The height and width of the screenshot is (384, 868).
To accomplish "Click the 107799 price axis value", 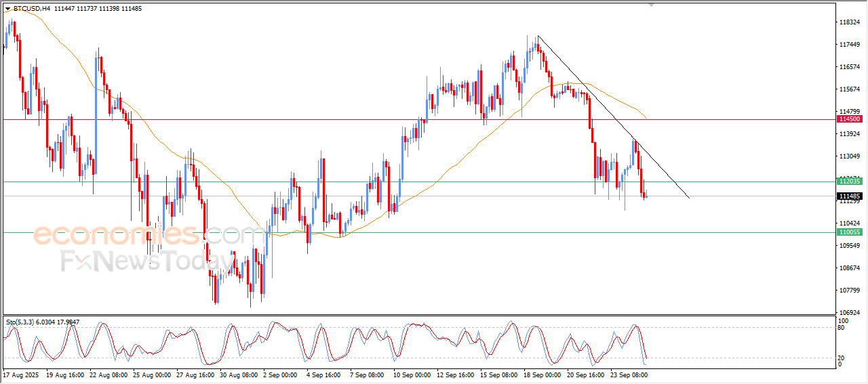I will [x=850, y=291].
